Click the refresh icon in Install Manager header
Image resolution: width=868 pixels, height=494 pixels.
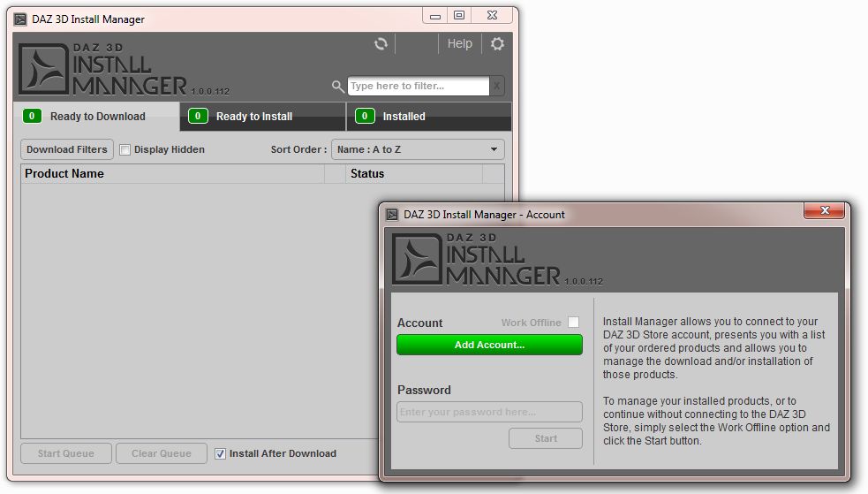pyautogui.click(x=381, y=44)
